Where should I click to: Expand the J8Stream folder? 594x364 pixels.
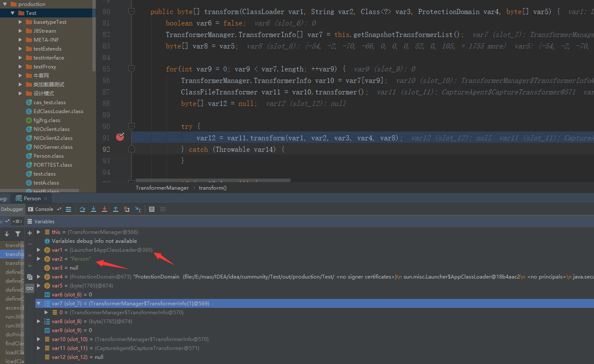tap(20, 31)
